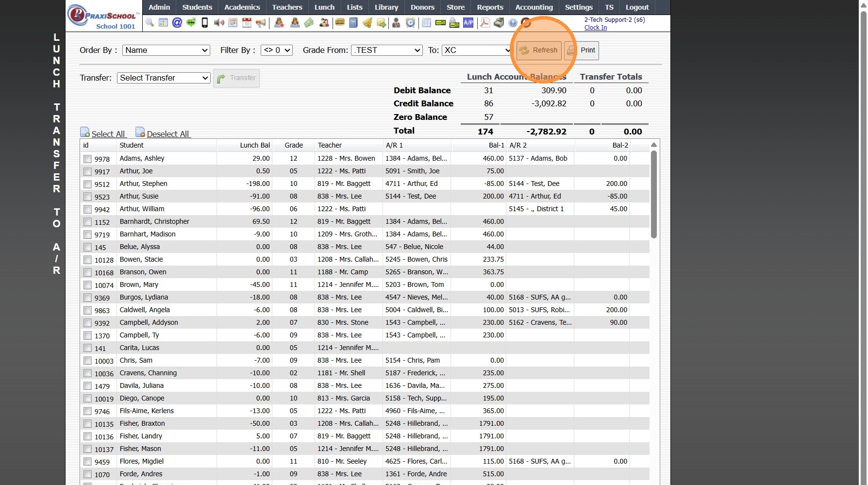Check the box for Campbell, Addyson
The height and width of the screenshot is (485, 868).
coord(87,323)
